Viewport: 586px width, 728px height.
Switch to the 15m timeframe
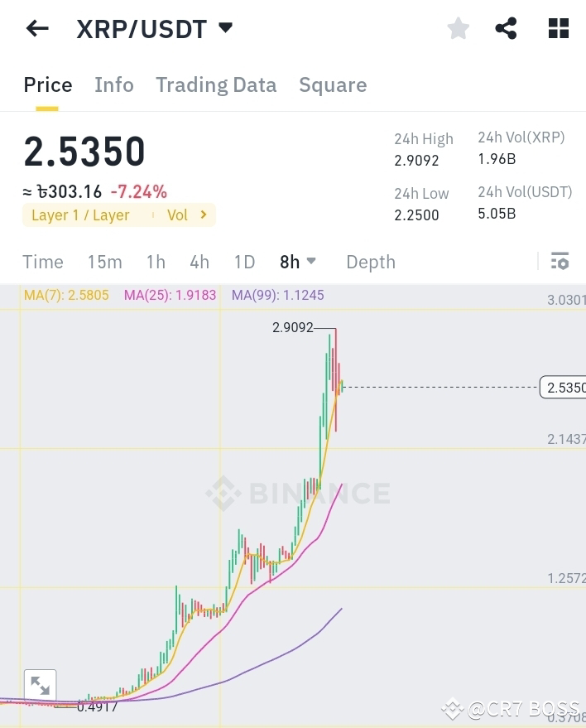(104, 262)
